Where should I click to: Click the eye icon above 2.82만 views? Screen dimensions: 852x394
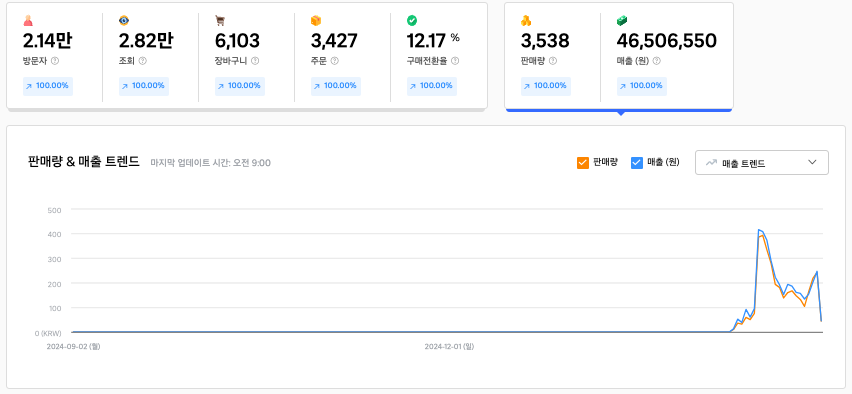[x=124, y=21]
